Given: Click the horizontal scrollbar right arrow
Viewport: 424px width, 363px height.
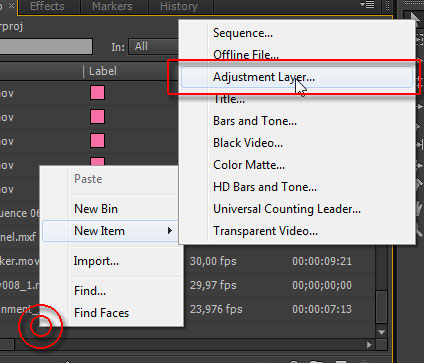Looking at the screenshot, I should tap(369, 345).
